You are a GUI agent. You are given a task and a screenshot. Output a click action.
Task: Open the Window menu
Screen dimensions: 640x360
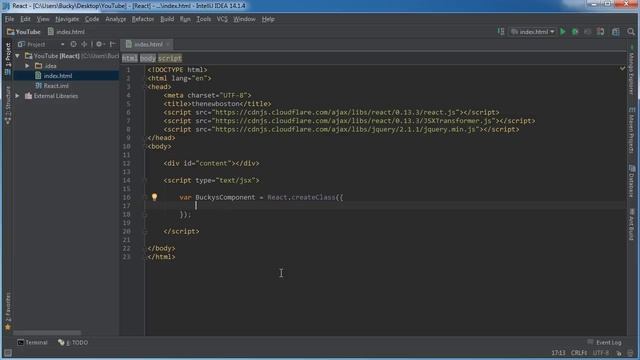[x=244, y=19]
